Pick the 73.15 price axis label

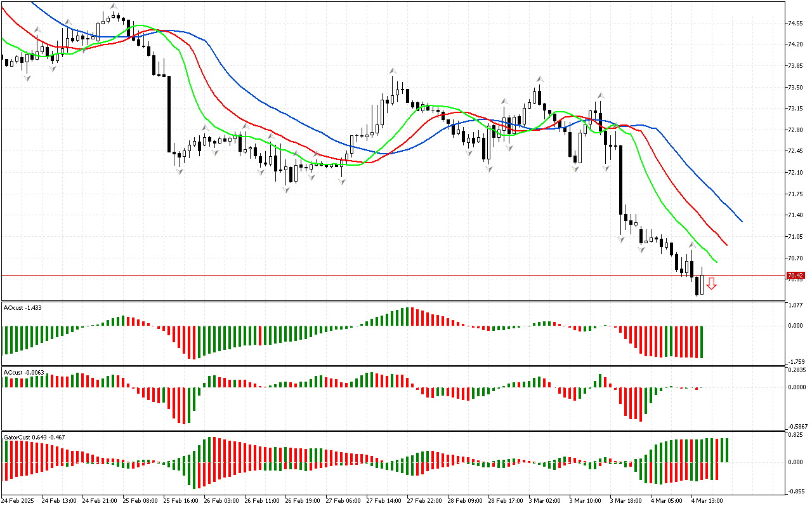pos(795,109)
